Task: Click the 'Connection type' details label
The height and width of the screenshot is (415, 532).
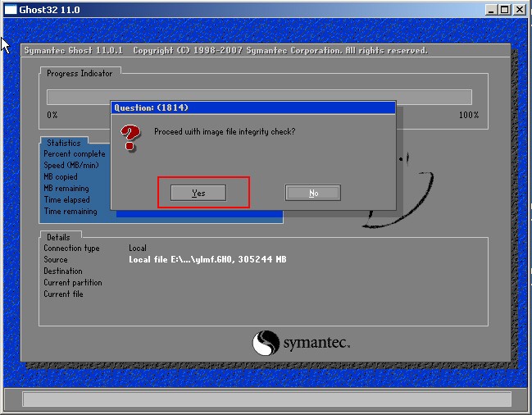Action: pyautogui.click(x=71, y=248)
